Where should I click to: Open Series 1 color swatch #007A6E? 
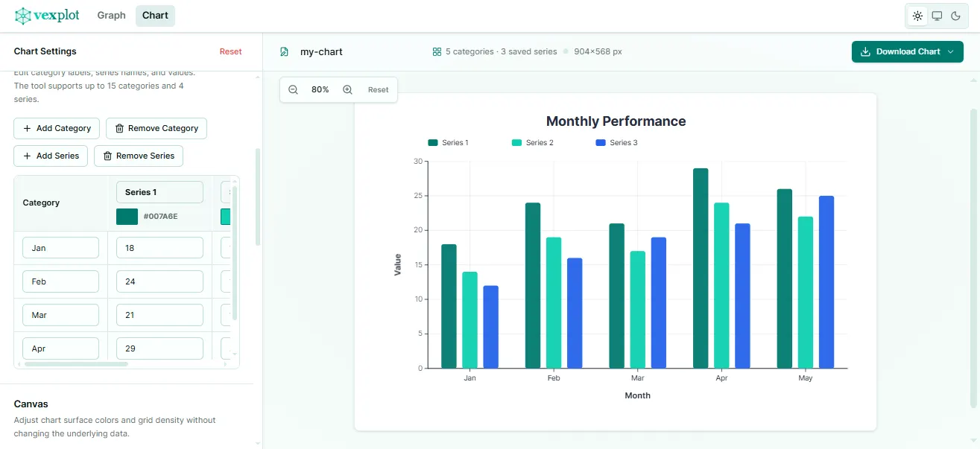coord(127,217)
